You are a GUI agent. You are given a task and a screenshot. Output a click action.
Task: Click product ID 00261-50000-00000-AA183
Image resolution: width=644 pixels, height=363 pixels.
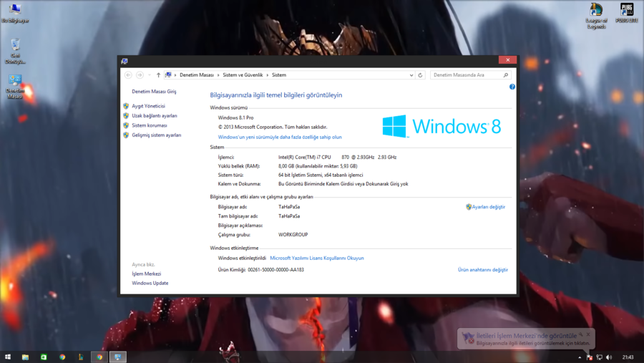click(x=276, y=270)
